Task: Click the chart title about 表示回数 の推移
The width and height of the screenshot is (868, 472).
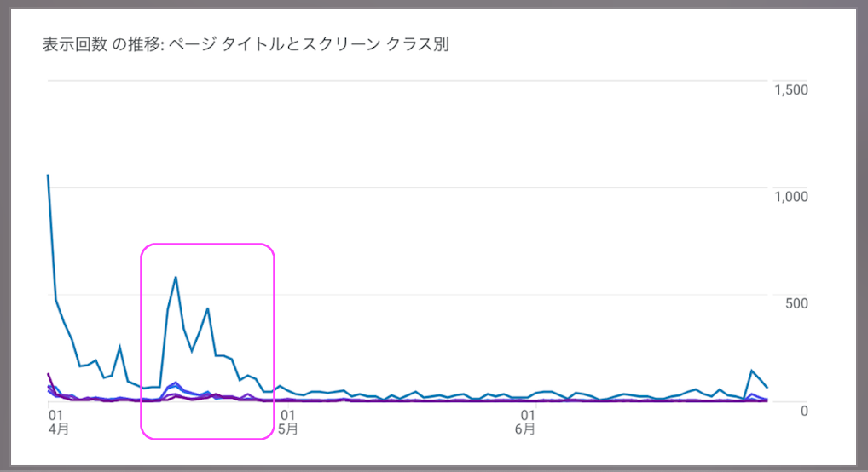Action: click(246, 45)
